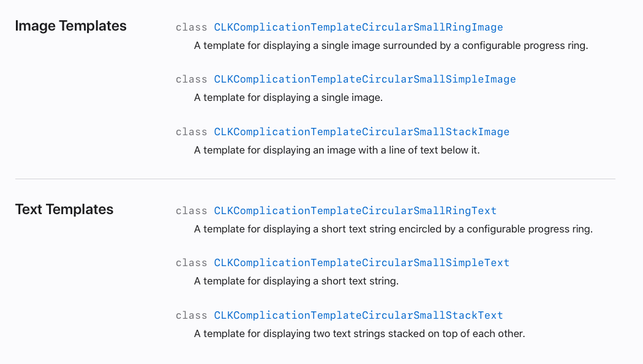Click 'class' keyword before CircularSmallSimpleImage
This screenshot has width=643, height=364.
(x=192, y=80)
